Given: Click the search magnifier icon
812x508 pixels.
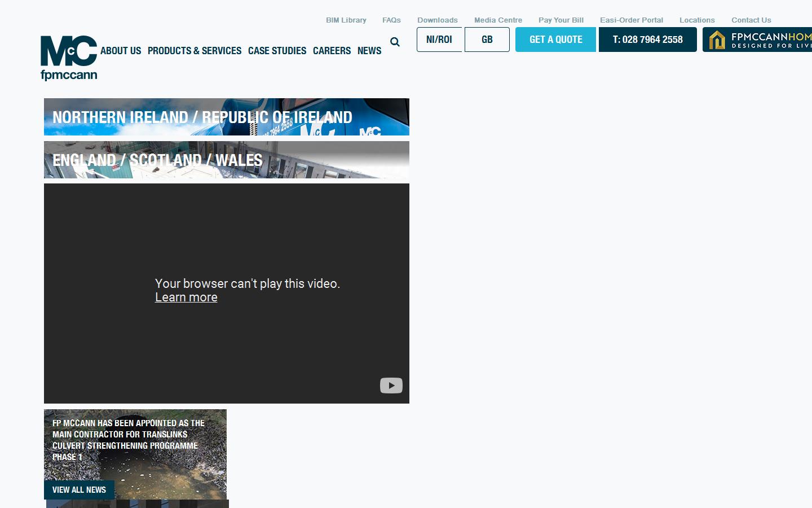Looking at the screenshot, I should point(395,42).
